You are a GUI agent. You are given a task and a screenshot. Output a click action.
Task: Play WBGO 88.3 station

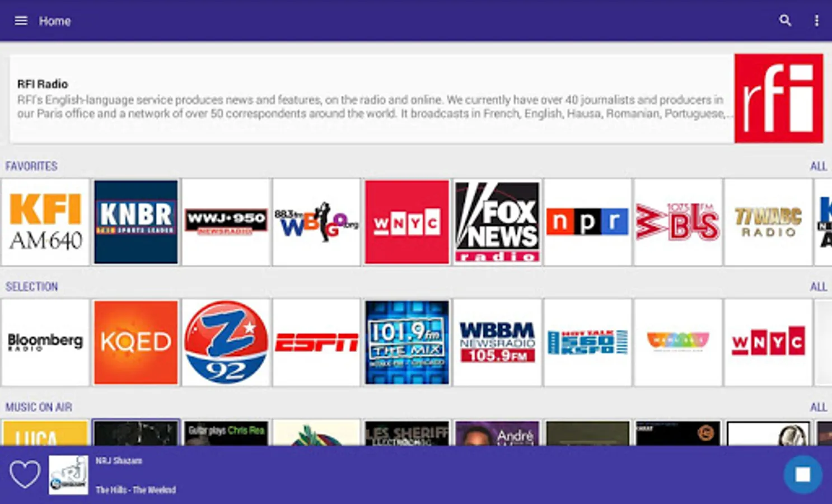tap(316, 222)
